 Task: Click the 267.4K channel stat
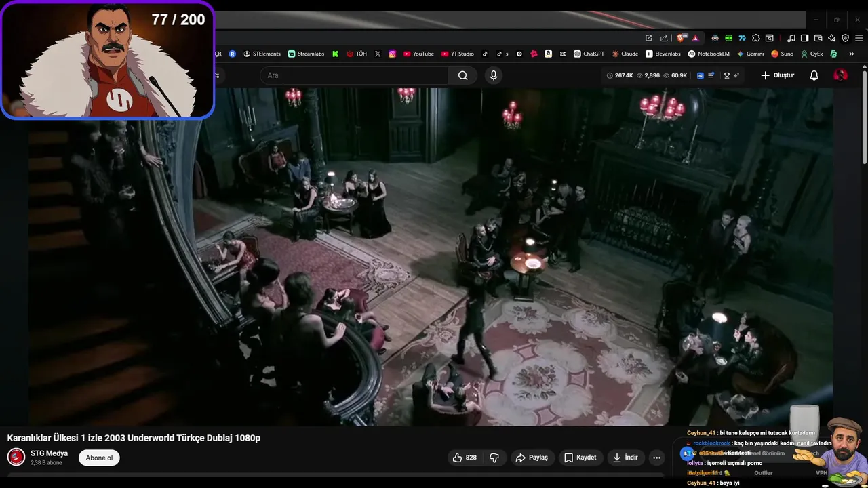click(x=620, y=75)
